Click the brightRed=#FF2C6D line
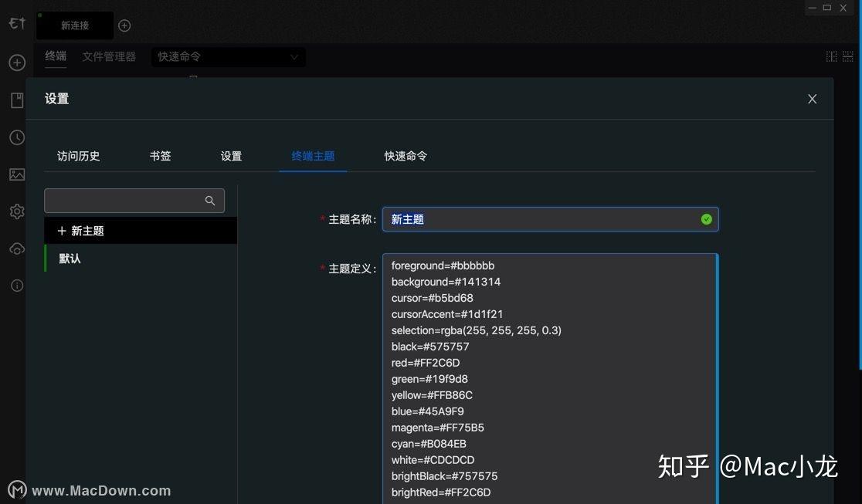The image size is (862, 504). 441,492
